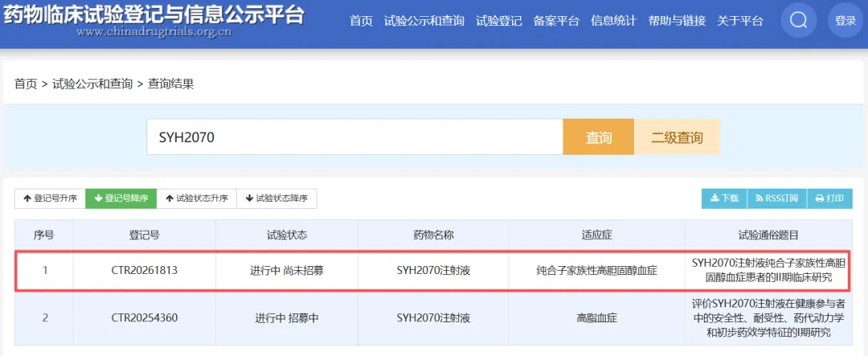Click the 二级查询 advanced search button
868x356 pixels.
coord(677,137)
